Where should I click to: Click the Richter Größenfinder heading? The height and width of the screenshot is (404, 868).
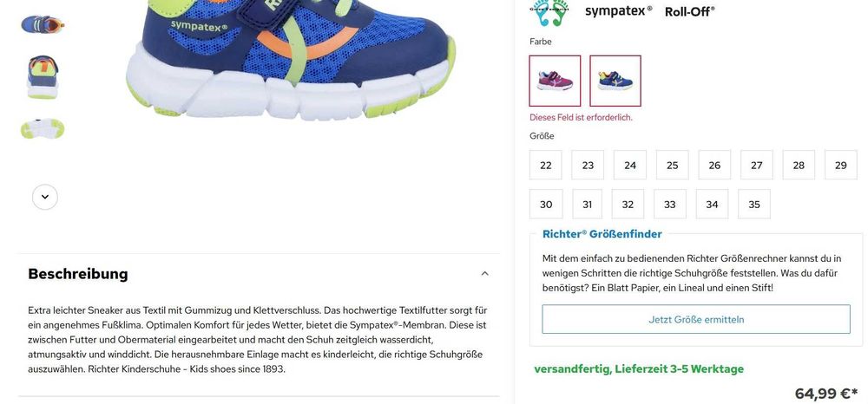[x=602, y=234]
